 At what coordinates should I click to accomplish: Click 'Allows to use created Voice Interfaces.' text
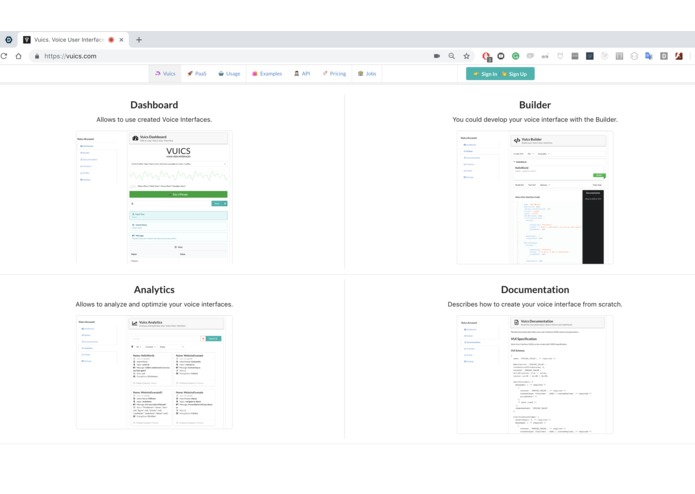154,120
